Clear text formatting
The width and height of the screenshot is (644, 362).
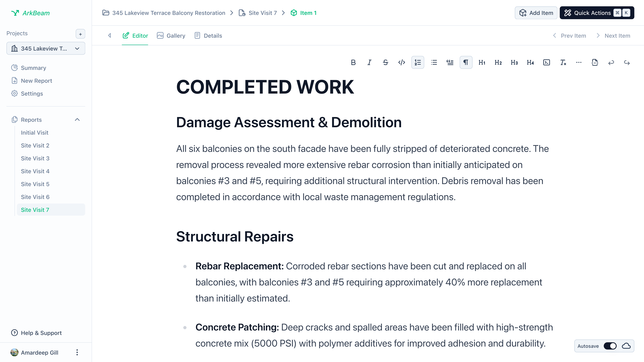click(563, 62)
